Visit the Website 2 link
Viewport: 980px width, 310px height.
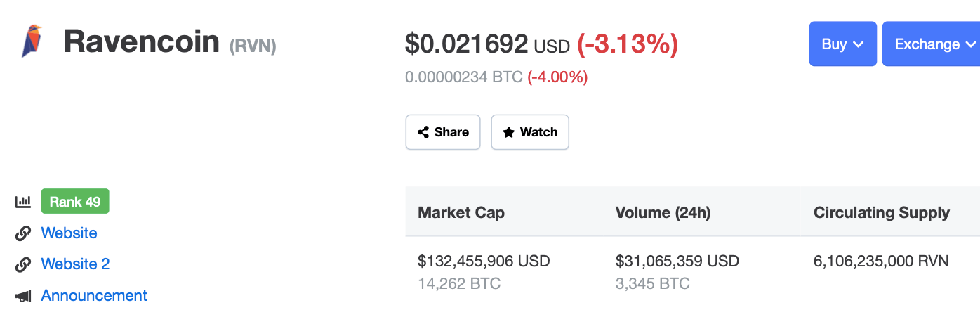click(75, 264)
